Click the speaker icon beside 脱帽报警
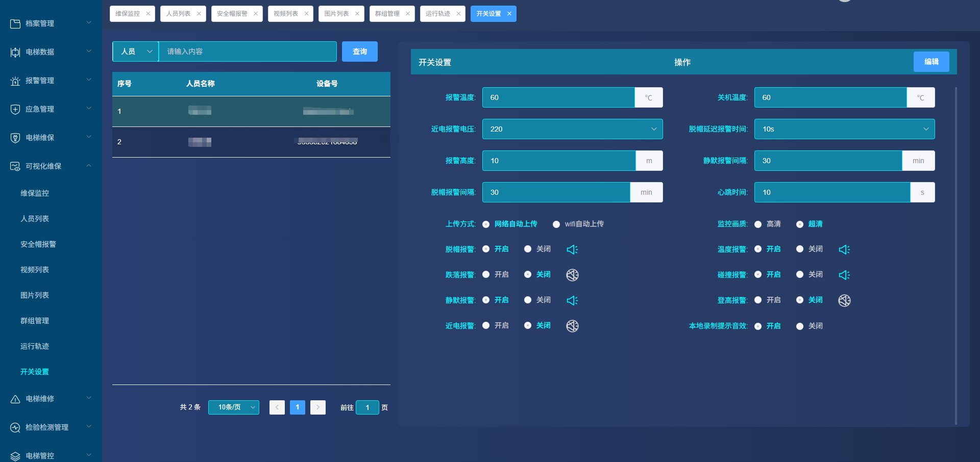The image size is (980, 462). coord(572,249)
